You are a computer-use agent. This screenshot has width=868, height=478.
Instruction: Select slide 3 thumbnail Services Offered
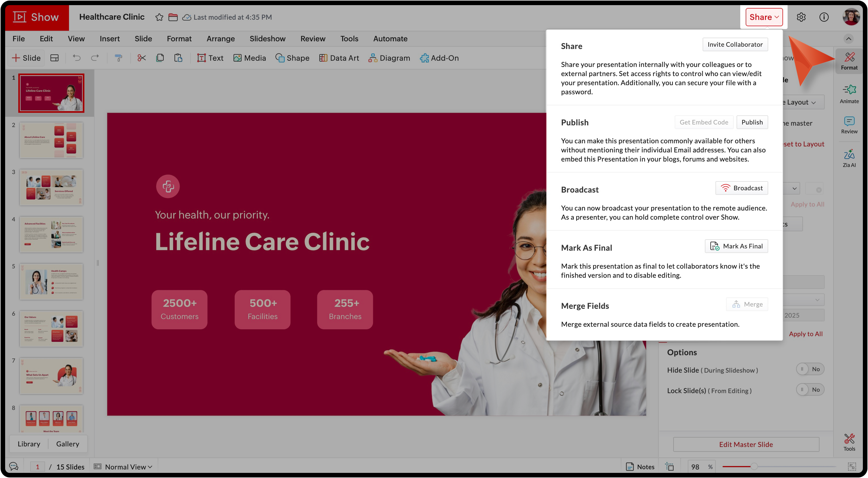click(x=51, y=187)
